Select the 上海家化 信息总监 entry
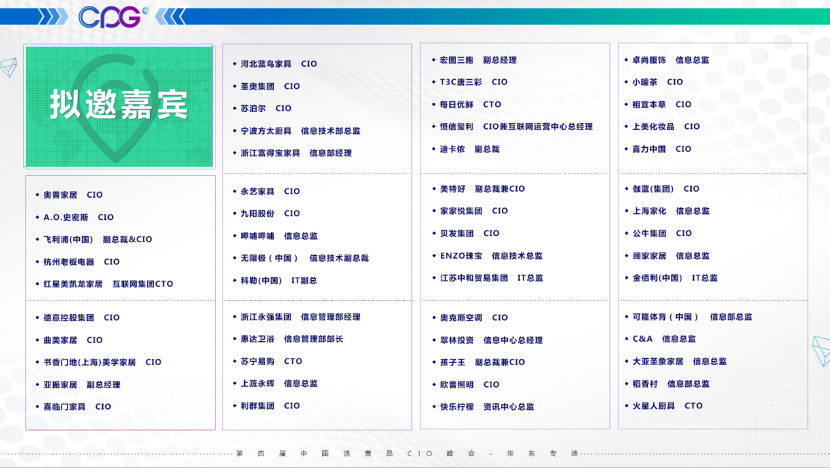Viewport: 830px width, 468px height. coord(671,211)
